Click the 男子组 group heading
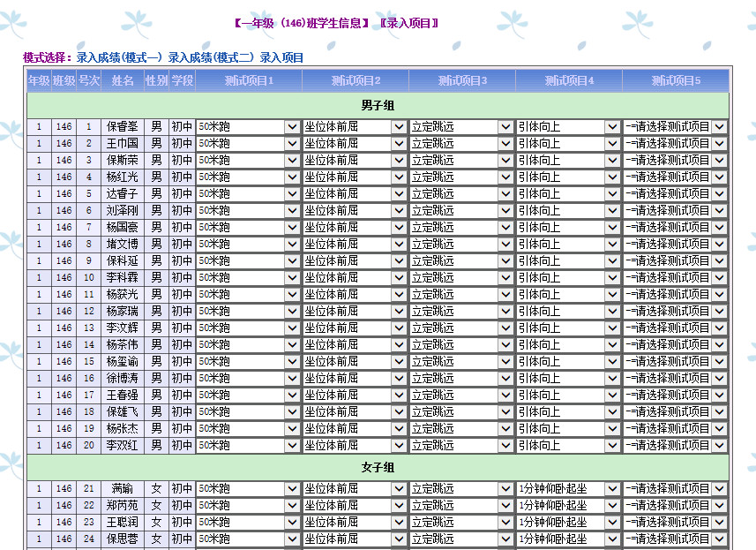Screen dimensions: 756x550 [x=378, y=105]
